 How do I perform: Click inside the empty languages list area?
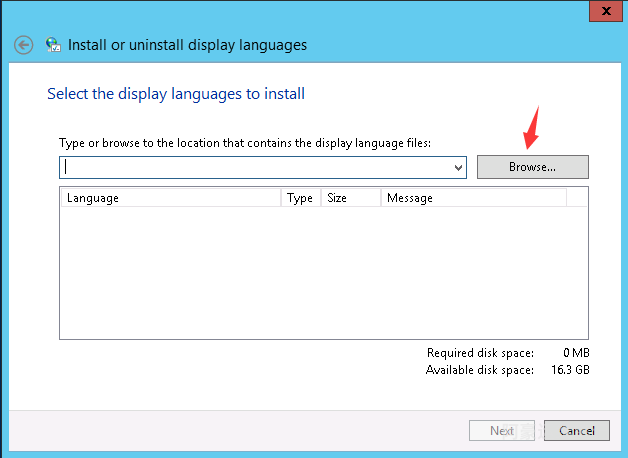click(x=323, y=272)
